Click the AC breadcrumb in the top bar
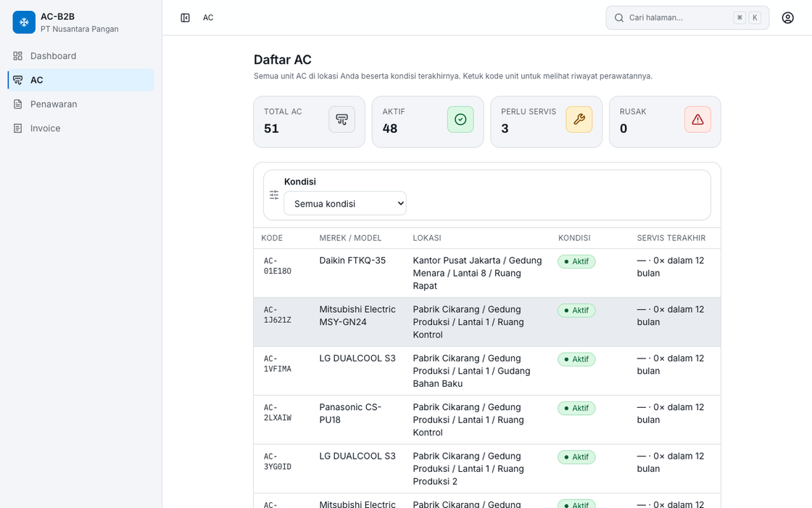Viewport: 812px width, 508px height. pos(208,17)
